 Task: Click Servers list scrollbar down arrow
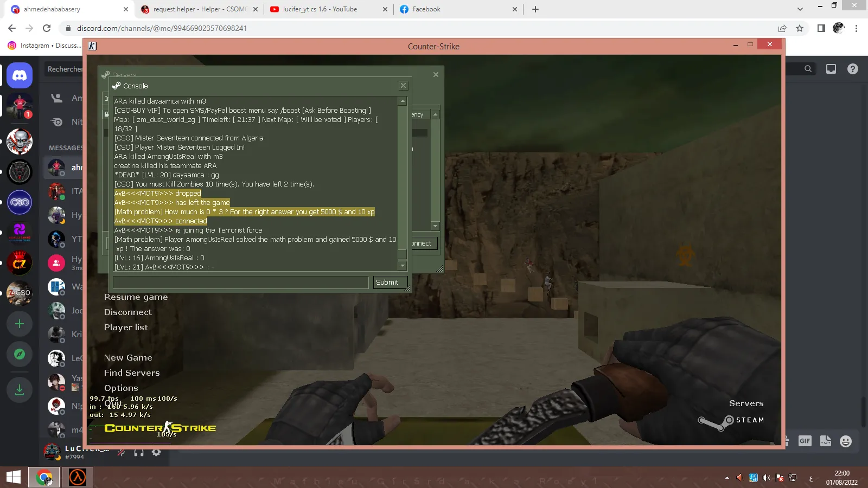click(x=435, y=226)
